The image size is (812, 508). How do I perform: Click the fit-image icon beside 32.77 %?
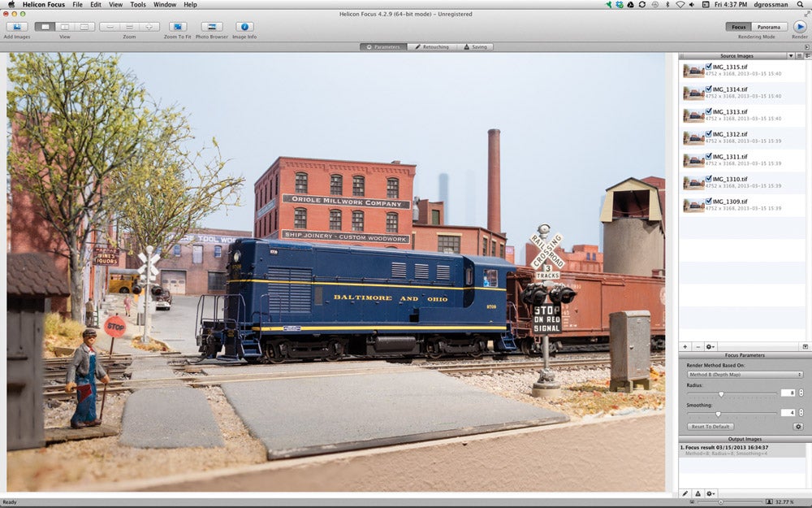point(769,501)
